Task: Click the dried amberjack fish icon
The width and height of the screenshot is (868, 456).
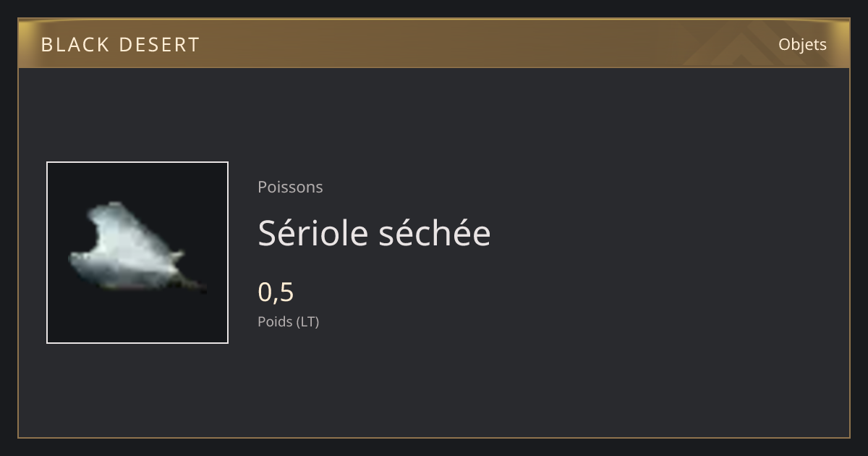Action: [136, 248]
